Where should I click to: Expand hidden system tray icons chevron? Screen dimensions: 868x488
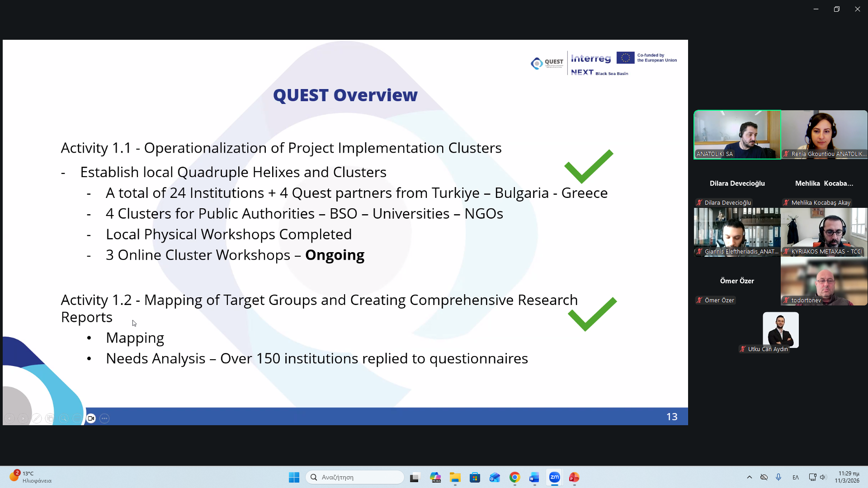coord(749,477)
